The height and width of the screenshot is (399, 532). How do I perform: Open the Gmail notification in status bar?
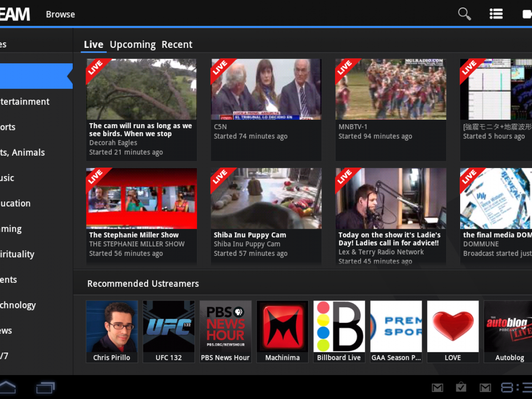click(438, 388)
